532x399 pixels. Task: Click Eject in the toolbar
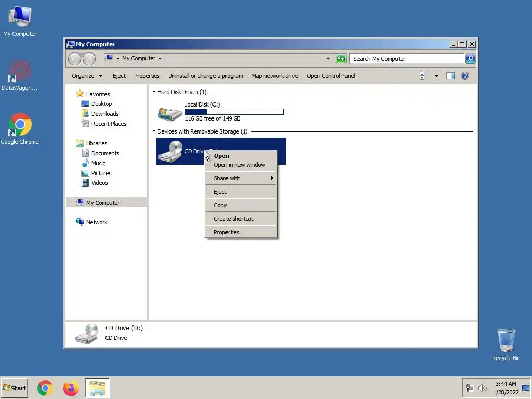click(119, 76)
